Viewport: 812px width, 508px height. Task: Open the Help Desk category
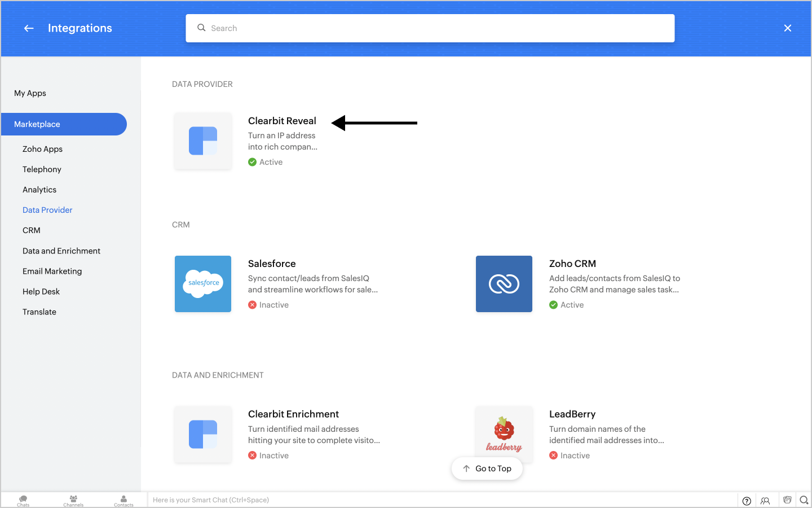coord(41,291)
